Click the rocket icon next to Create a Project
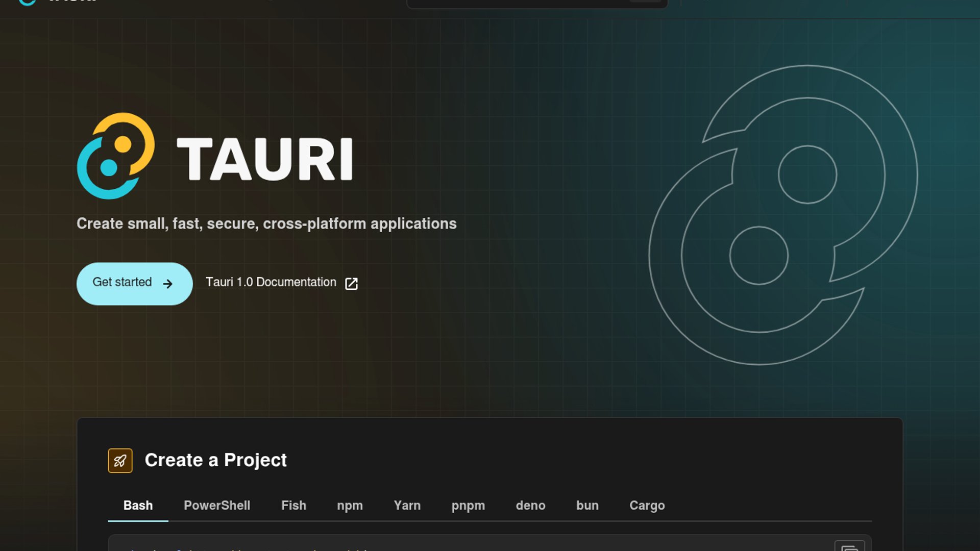Image resolution: width=980 pixels, height=551 pixels. [x=120, y=461]
